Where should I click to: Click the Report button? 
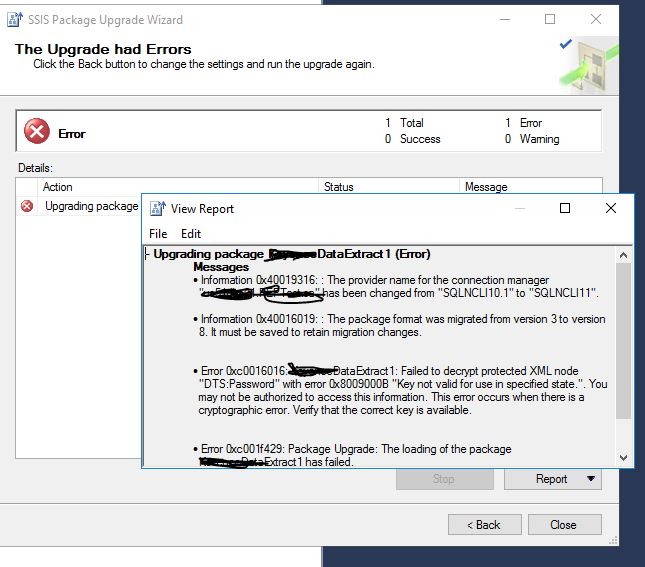pyautogui.click(x=552, y=479)
